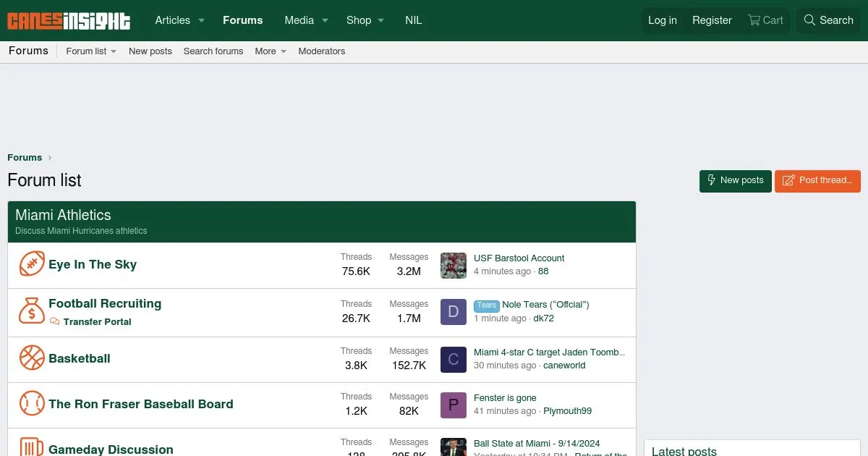
Task: Click the cart icon in header
Action: (754, 20)
